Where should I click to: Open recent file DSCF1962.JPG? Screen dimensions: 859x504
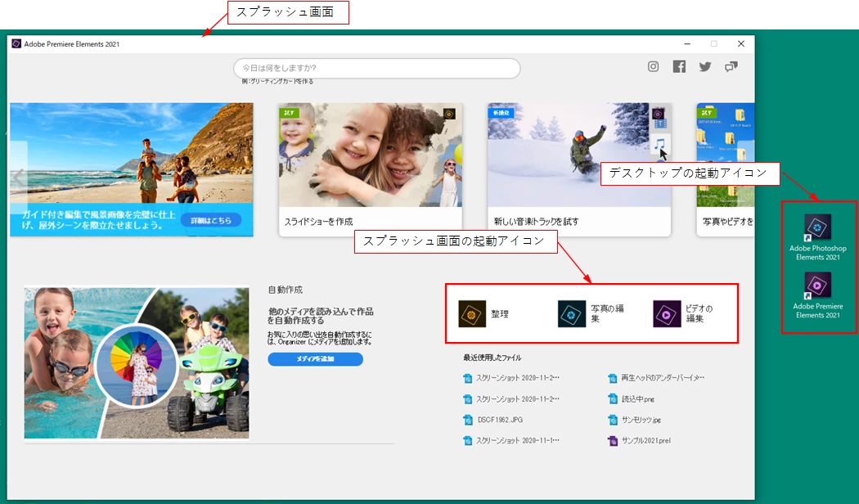(x=493, y=420)
